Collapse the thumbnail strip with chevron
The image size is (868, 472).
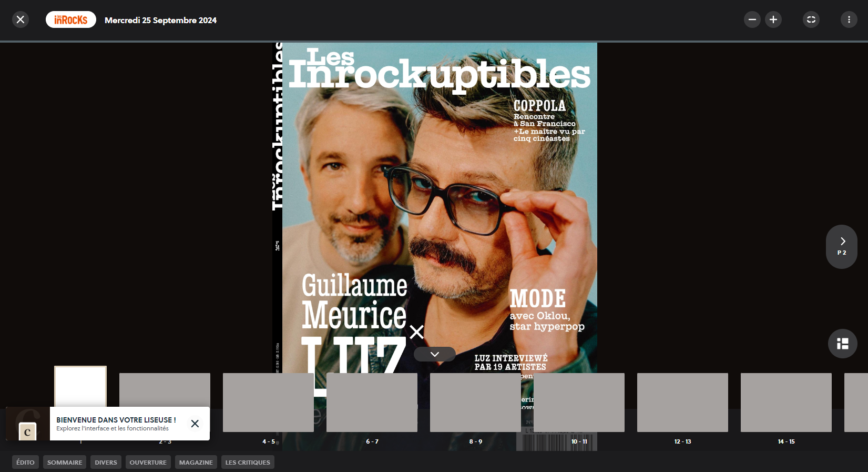[x=434, y=354]
